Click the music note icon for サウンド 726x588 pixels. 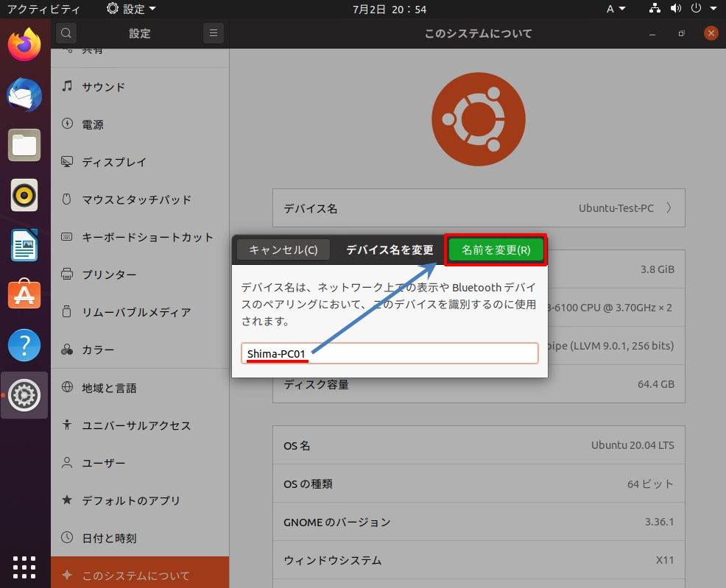[67, 86]
